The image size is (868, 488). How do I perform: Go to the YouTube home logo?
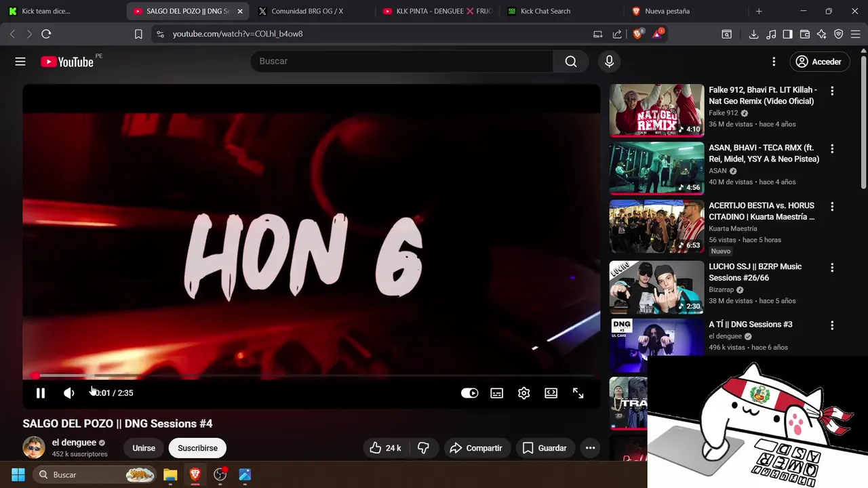[67, 62]
